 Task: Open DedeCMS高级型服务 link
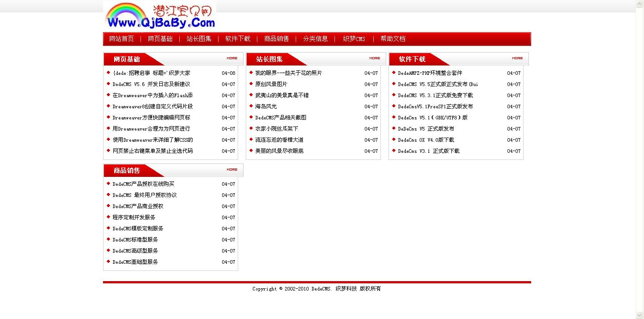tap(135, 251)
